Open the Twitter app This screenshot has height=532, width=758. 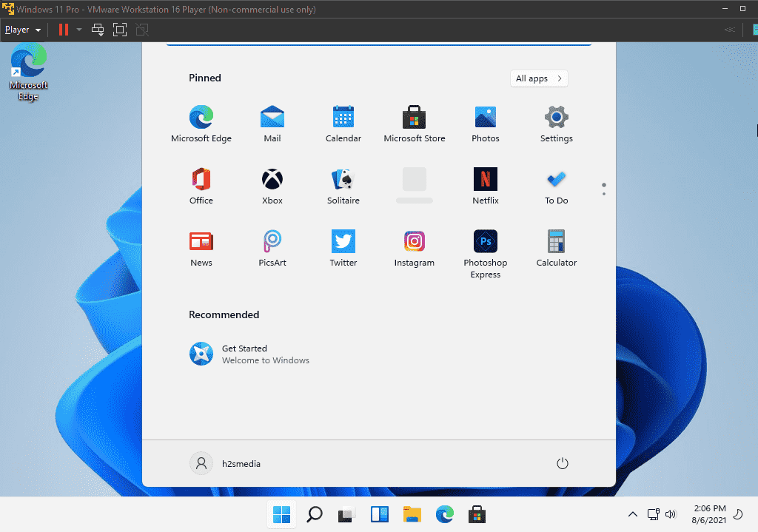[x=343, y=249]
